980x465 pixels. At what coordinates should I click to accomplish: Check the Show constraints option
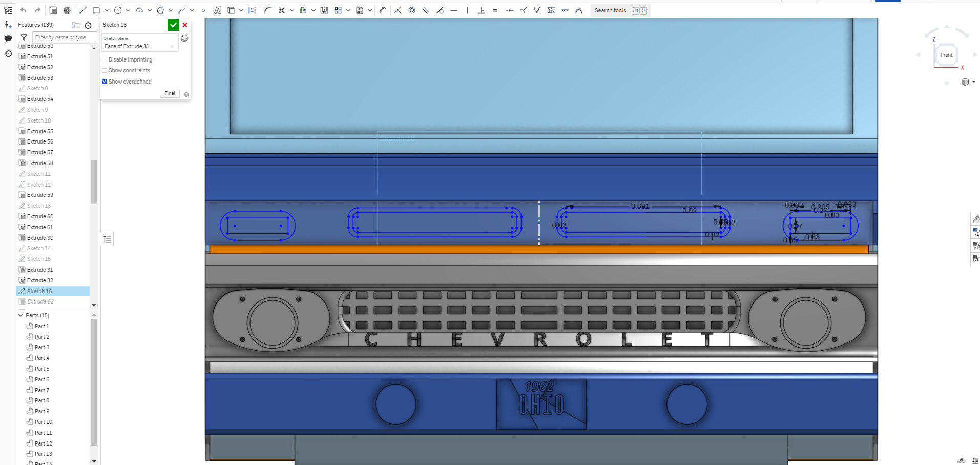point(105,70)
